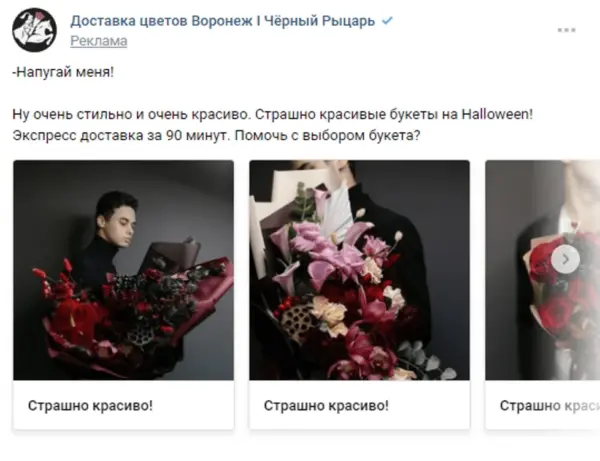This screenshot has height=461, width=600.
Task: Open Доставка цветов Воронеж community link
Action: [222, 21]
